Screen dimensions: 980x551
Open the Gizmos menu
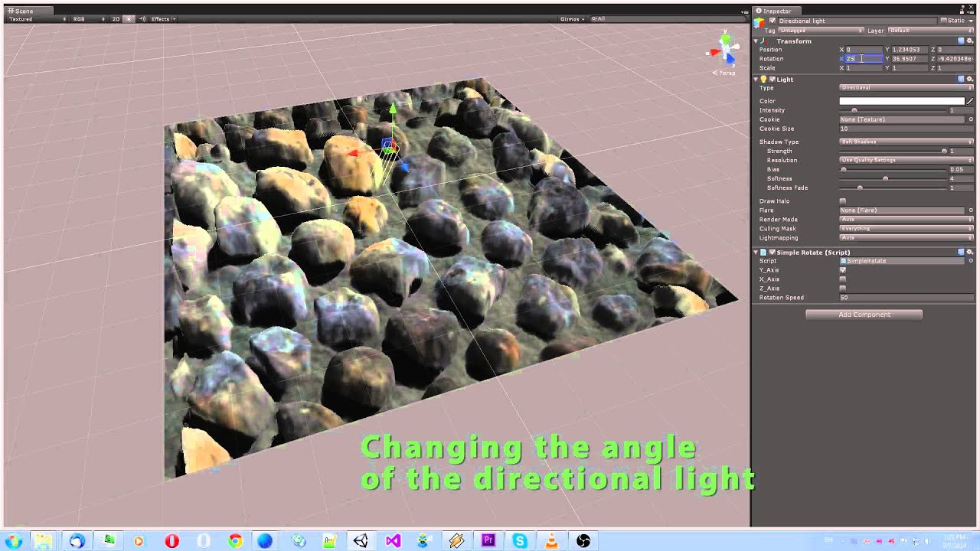tap(571, 18)
